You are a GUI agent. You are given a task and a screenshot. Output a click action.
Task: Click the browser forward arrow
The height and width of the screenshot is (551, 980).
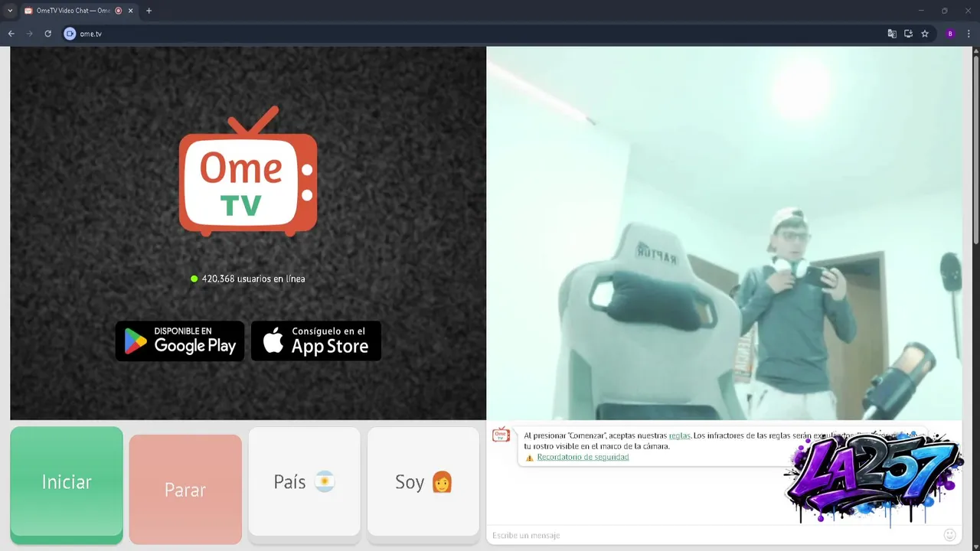click(30, 34)
